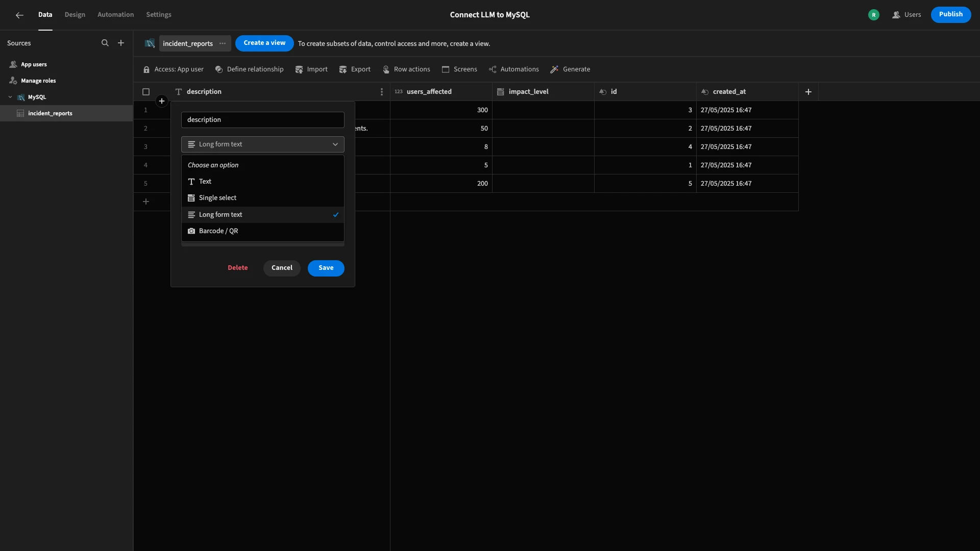The image size is (980, 551).
Task: Choose the Barcode / QR option
Action: [x=263, y=231]
